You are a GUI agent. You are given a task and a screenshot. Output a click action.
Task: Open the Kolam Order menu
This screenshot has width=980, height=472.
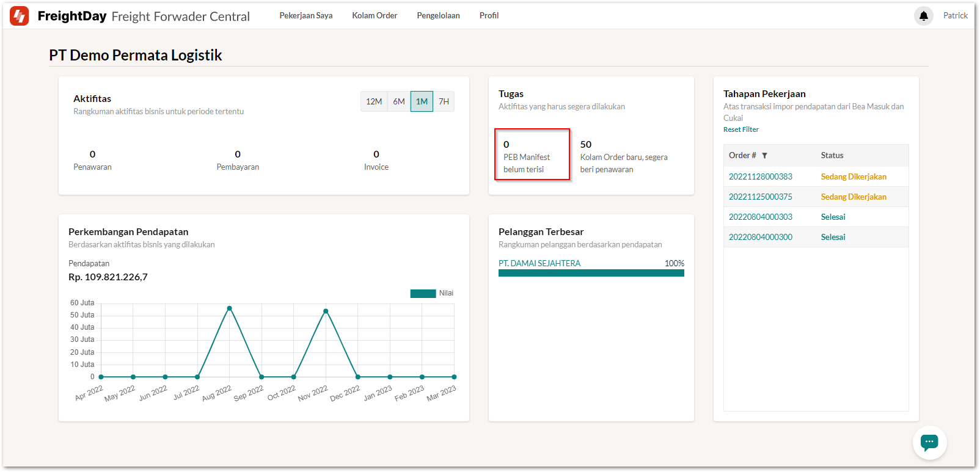pyautogui.click(x=375, y=16)
